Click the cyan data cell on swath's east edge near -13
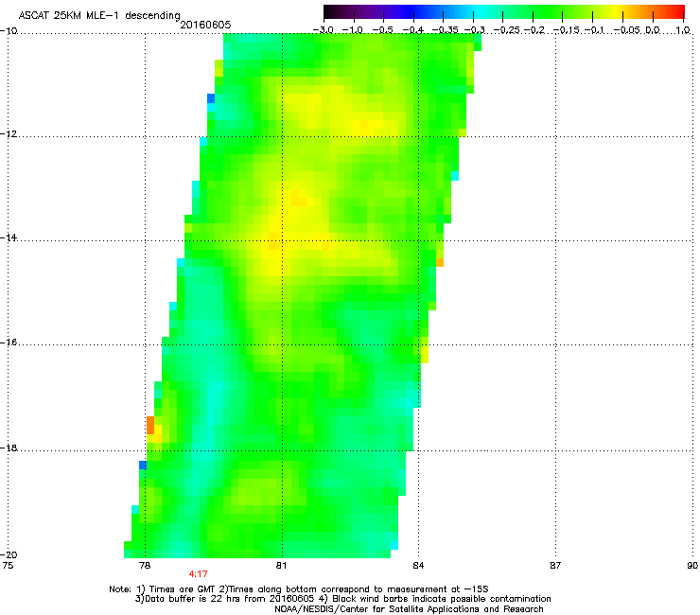Viewport: 700px width, 615px height. click(455, 176)
